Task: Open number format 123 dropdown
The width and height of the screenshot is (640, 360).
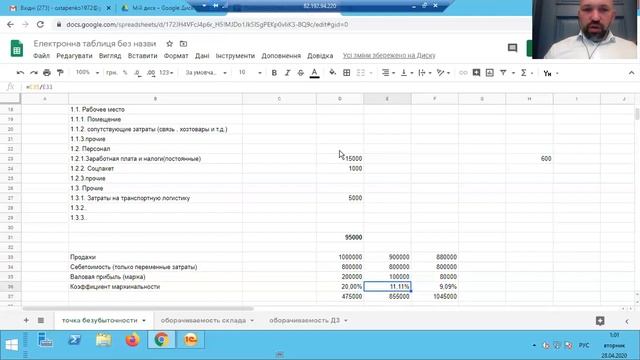Action: [166, 73]
